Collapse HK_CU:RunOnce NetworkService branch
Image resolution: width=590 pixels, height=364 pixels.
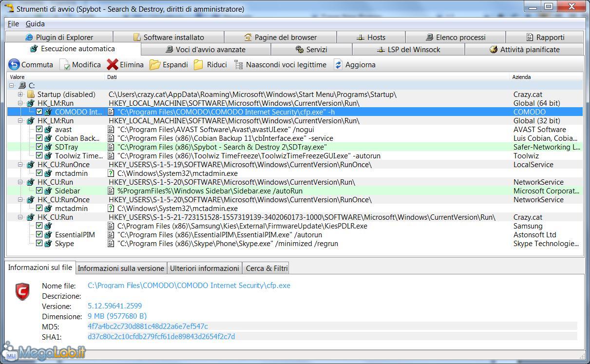pyautogui.click(x=20, y=200)
